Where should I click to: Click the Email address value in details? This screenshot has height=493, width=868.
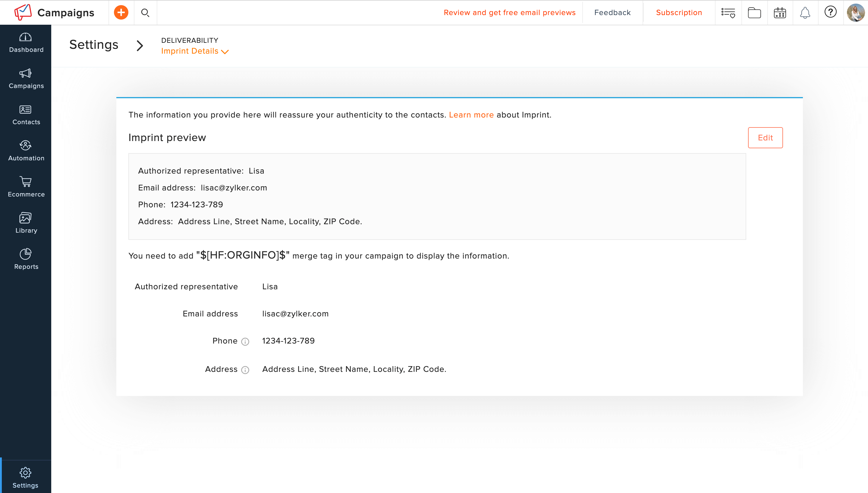pos(295,313)
